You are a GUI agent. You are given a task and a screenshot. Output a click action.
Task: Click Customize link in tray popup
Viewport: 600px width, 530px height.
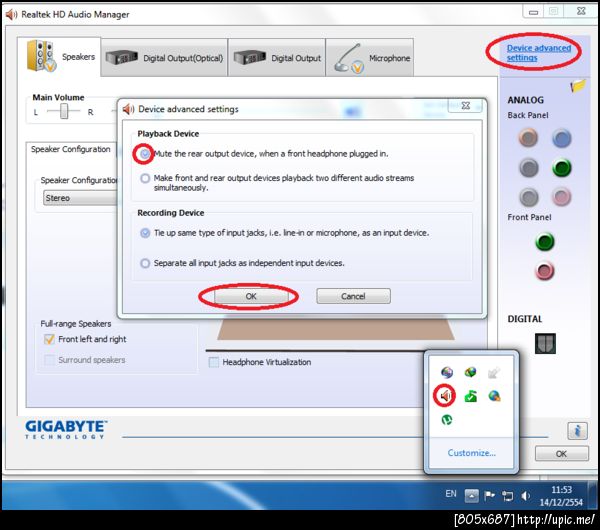tap(471, 453)
